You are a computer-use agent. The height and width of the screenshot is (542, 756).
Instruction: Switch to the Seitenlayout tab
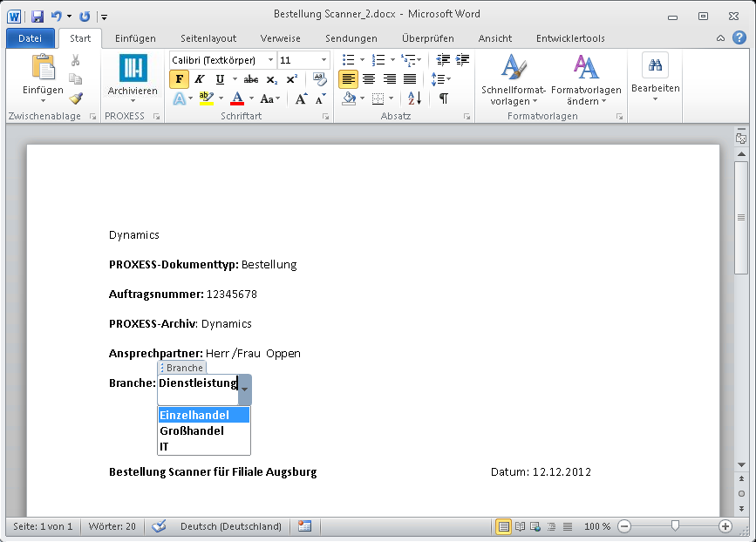pyautogui.click(x=208, y=38)
